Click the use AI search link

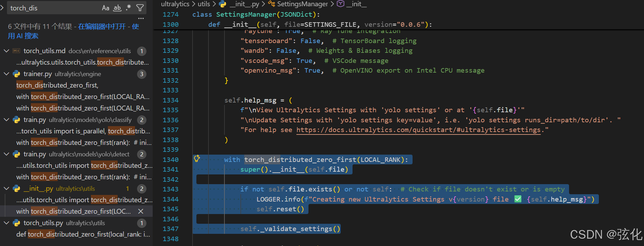click(74, 31)
